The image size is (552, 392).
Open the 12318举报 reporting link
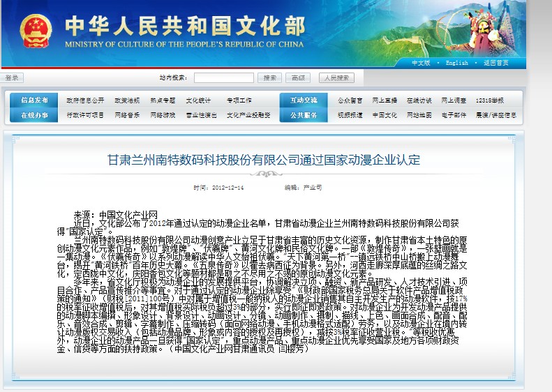[490, 100]
